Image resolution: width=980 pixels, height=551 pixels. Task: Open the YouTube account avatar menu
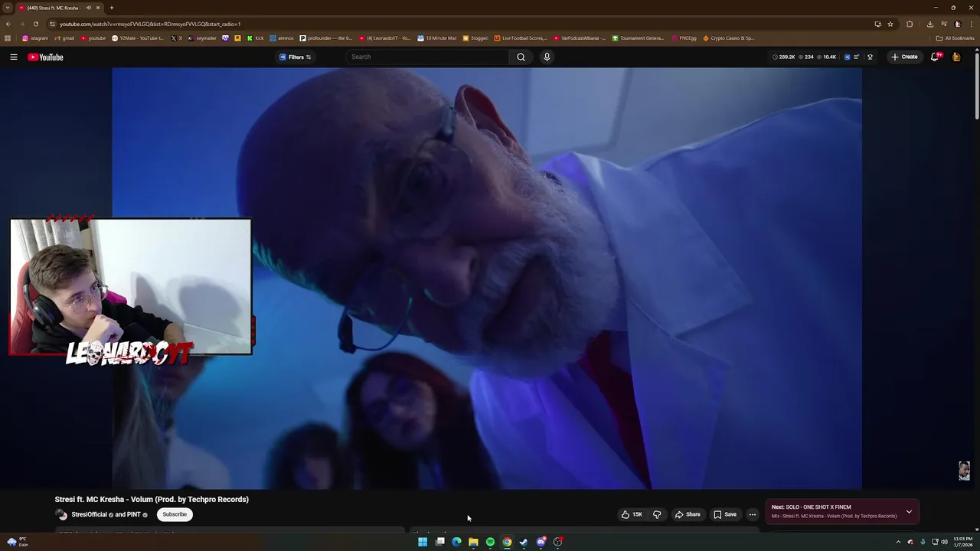pos(956,57)
